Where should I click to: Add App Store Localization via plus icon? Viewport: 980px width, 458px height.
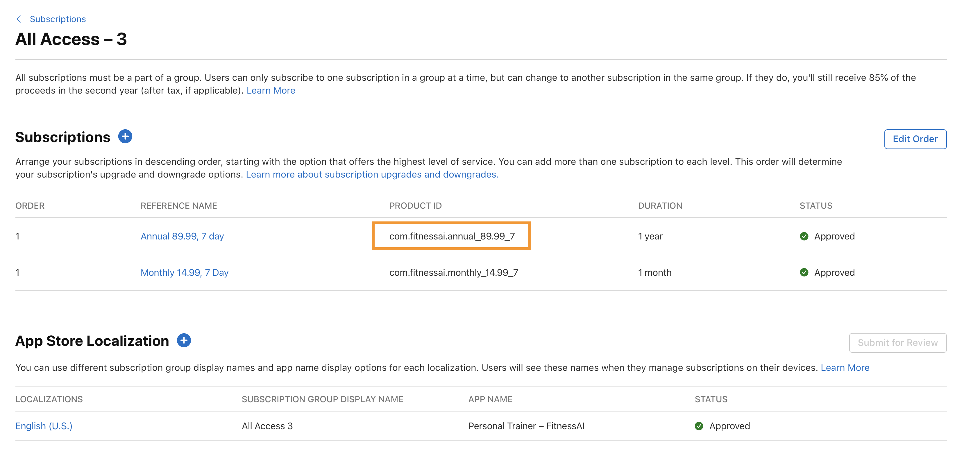tap(184, 341)
